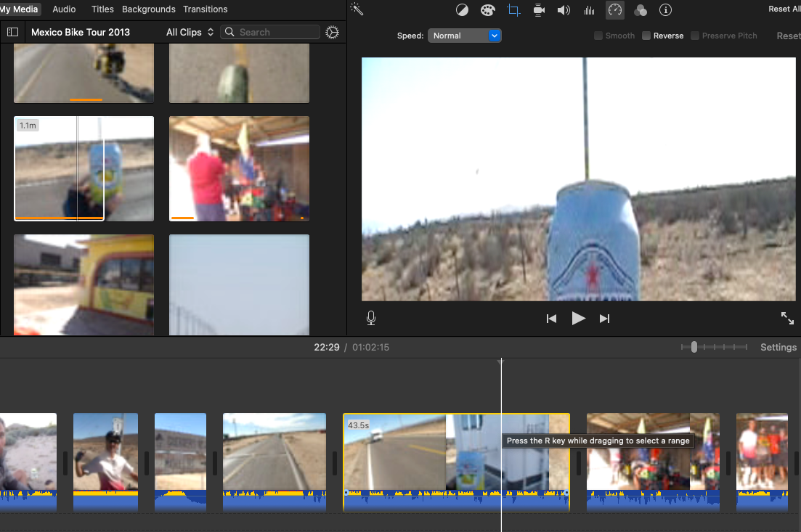
Task: Show the clip information inspector
Action: [665, 10]
